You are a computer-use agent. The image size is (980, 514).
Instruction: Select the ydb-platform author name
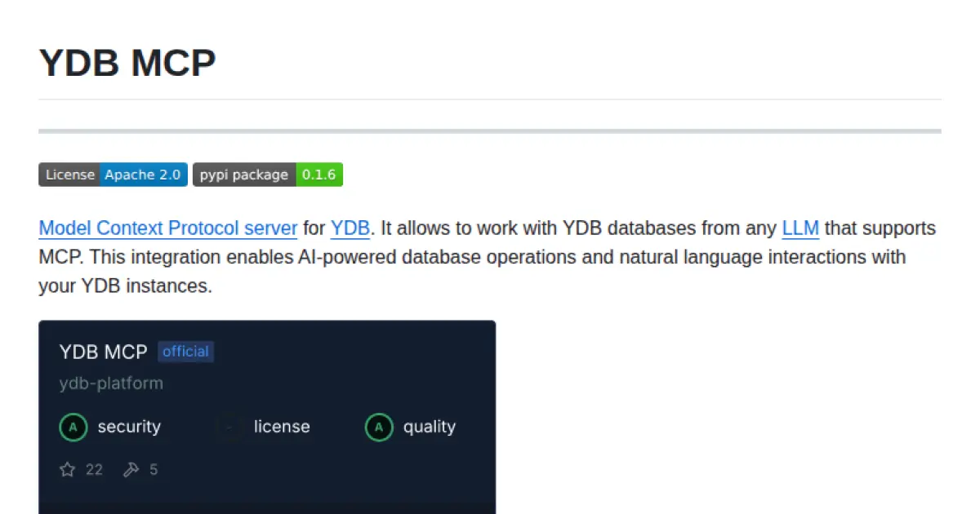coord(111,383)
